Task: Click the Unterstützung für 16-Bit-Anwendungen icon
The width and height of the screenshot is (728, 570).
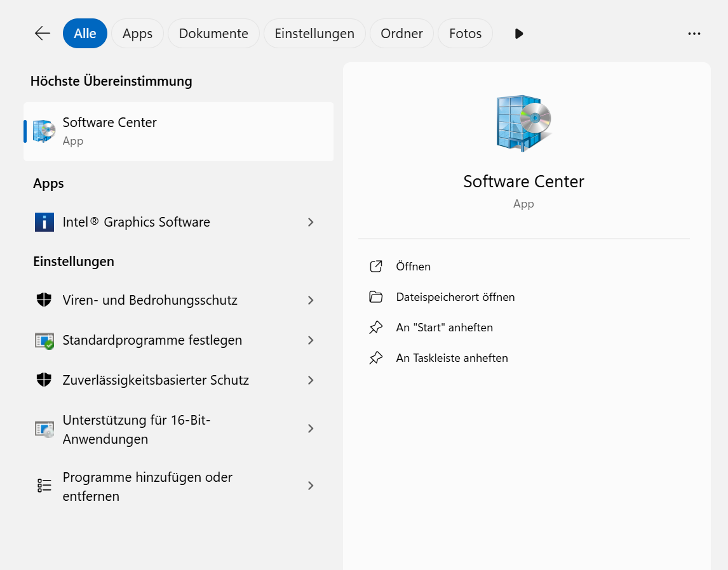Action: 44,429
